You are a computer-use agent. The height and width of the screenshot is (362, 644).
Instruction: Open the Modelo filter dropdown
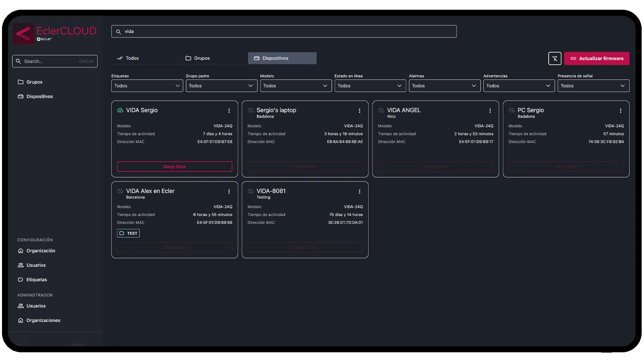coord(296,86)
